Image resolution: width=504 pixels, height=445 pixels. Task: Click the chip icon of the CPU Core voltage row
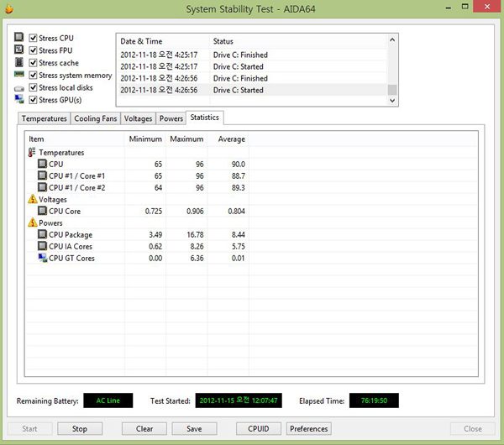click(42, 211)
